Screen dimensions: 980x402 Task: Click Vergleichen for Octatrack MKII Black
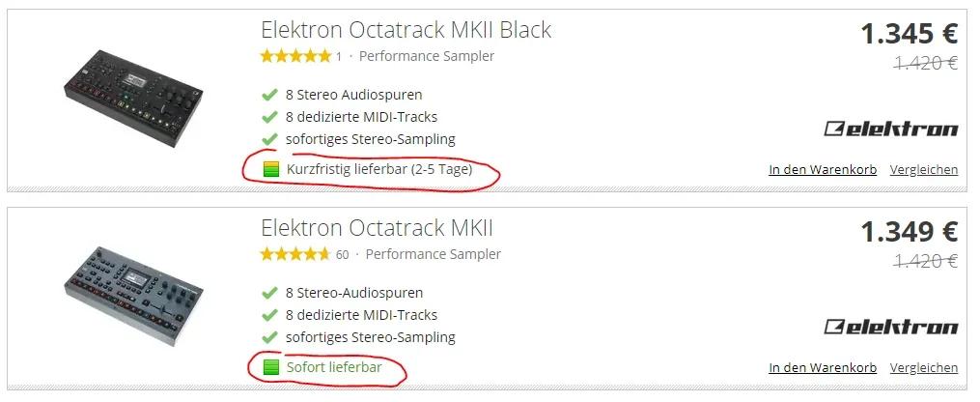[923, 170]
